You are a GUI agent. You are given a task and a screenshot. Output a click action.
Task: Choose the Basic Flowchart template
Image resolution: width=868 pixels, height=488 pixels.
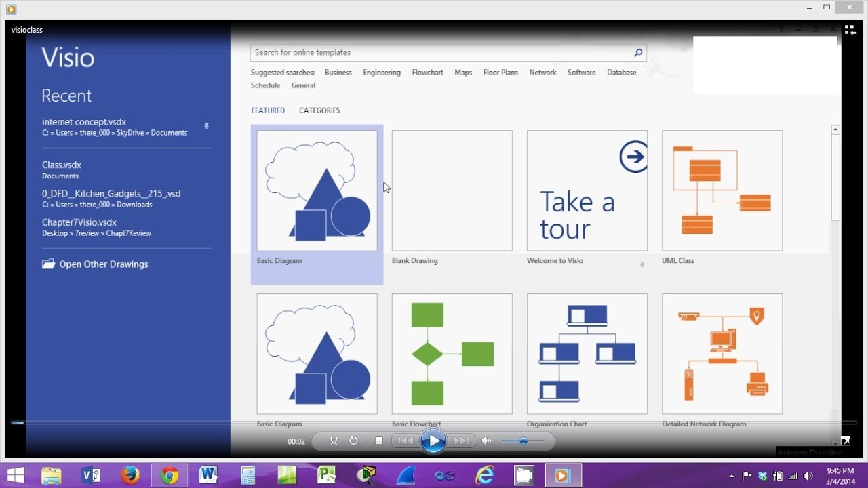click(452, 360)
